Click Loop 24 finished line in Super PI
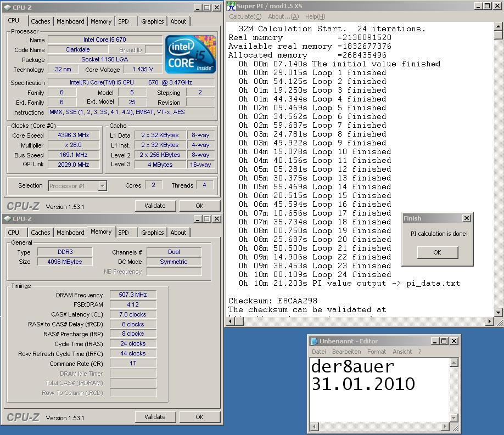This screenshot has height=435, width=504. [x=315, y=274]
